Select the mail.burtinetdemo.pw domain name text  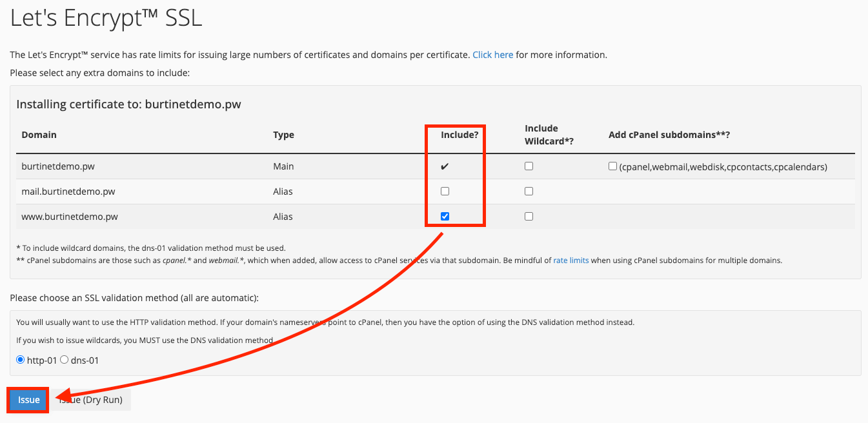click(68, 192)
